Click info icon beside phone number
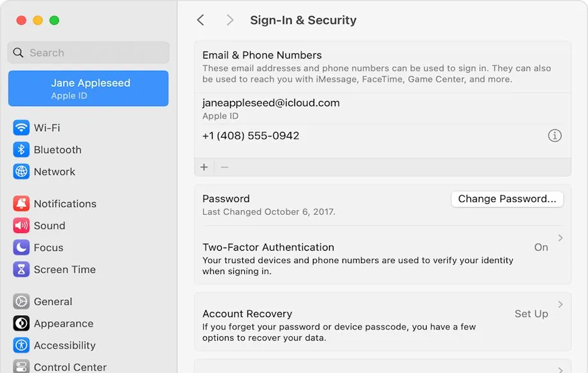588x373 pixels. [555, 136]
